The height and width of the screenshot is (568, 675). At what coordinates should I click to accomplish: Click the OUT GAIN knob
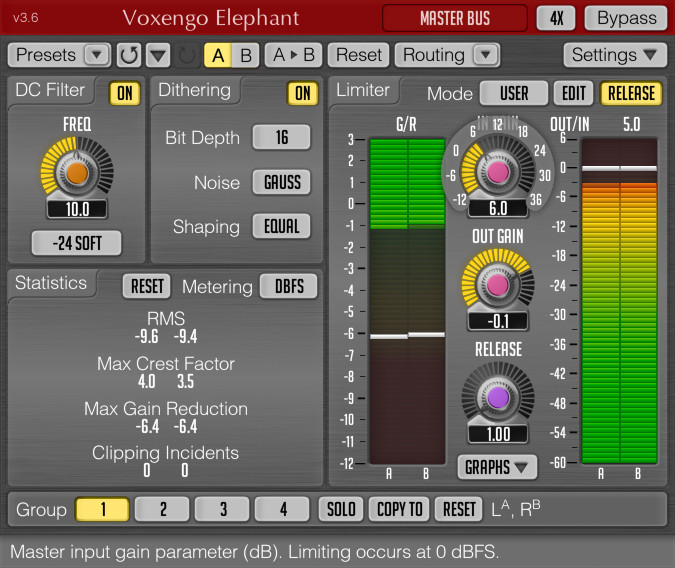coord(498,285)
